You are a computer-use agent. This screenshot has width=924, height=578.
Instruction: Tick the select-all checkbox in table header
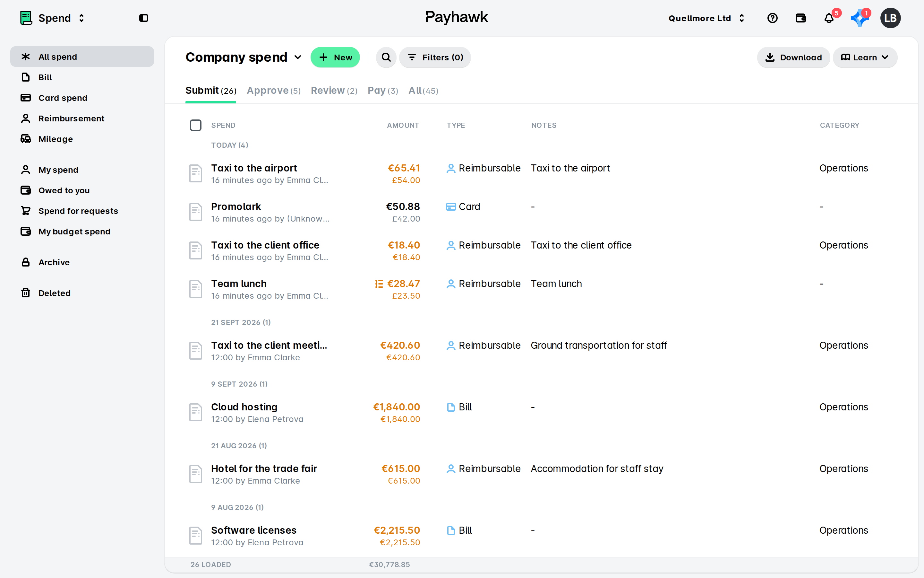195,125
